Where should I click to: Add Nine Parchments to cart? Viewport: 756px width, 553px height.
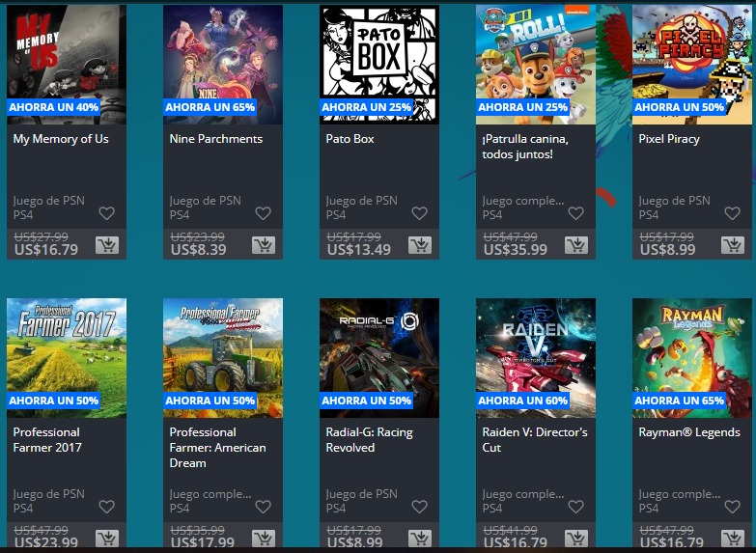point(264,245)
